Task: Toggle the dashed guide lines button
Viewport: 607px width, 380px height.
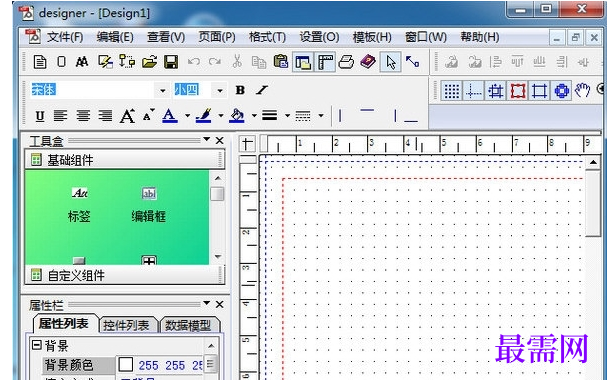Action: coord(473,91)
